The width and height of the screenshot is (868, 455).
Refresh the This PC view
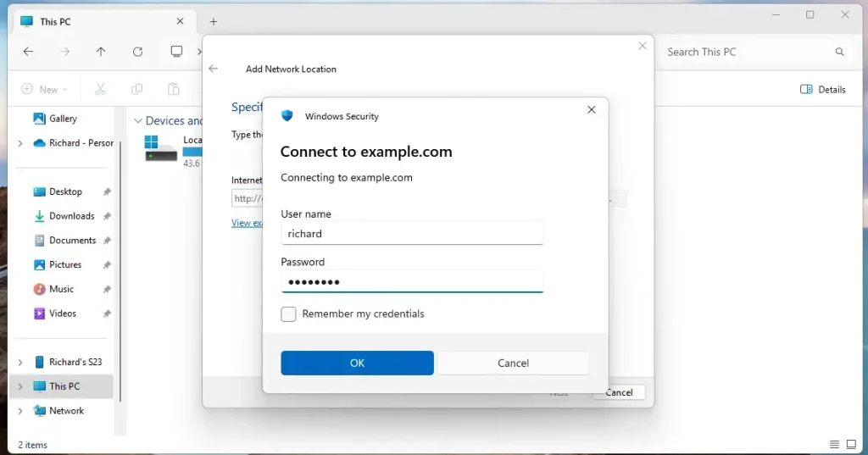coord(138,52)
